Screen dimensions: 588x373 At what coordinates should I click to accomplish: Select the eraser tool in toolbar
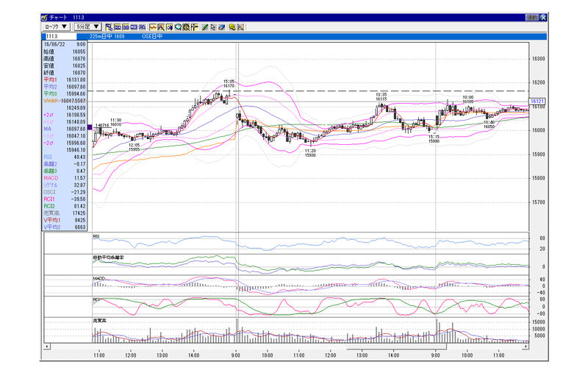pos(222,27)
